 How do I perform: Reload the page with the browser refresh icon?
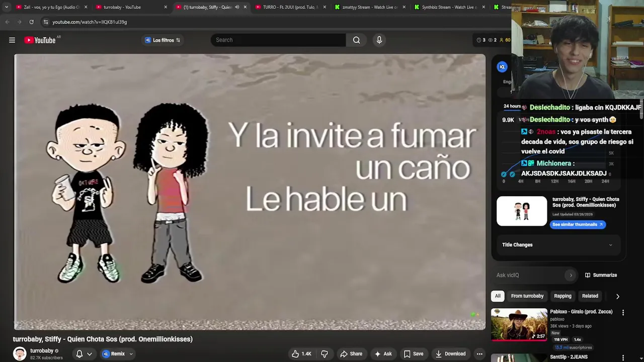[31, 22]
